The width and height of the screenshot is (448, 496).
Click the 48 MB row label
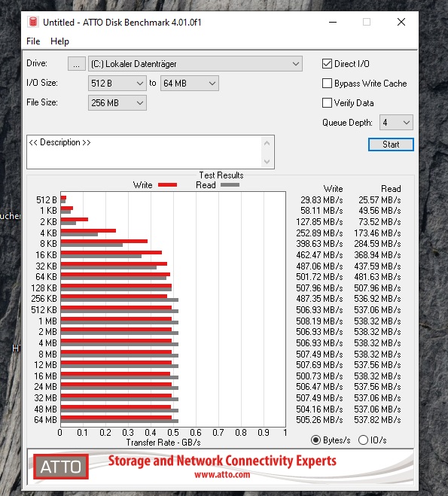pos(46,409)
